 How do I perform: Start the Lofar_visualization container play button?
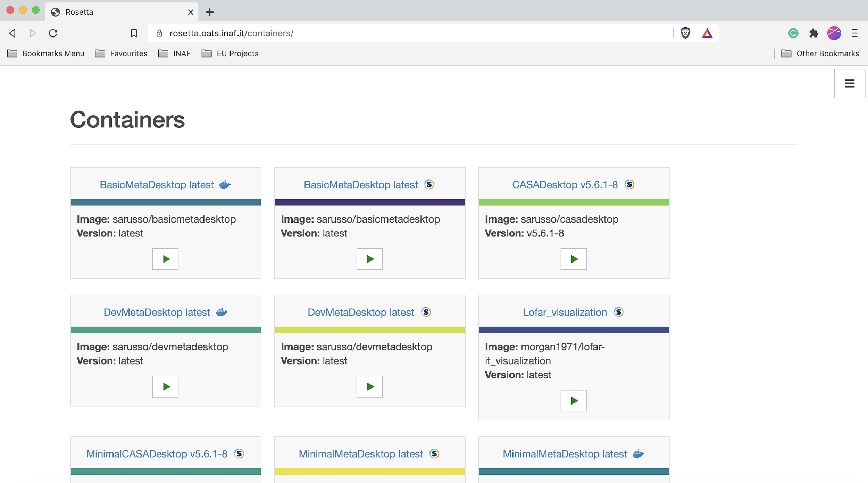[573, 400]
